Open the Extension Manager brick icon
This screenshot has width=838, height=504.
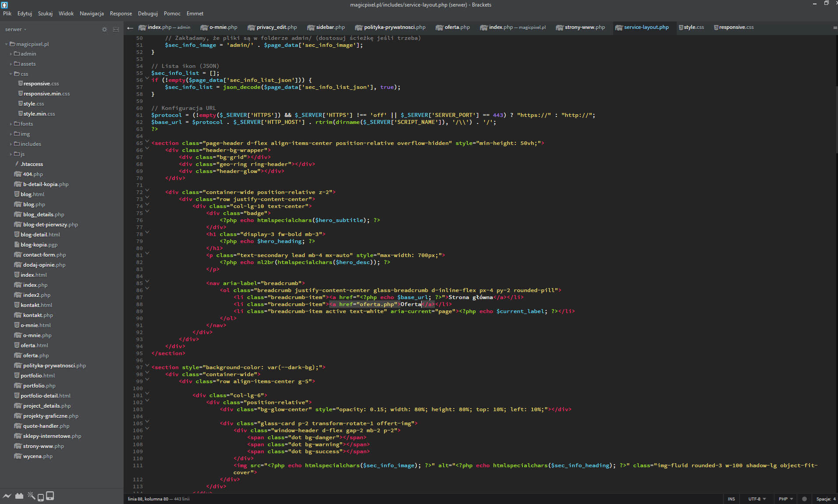pyautogui.click(x=19, y=496)
